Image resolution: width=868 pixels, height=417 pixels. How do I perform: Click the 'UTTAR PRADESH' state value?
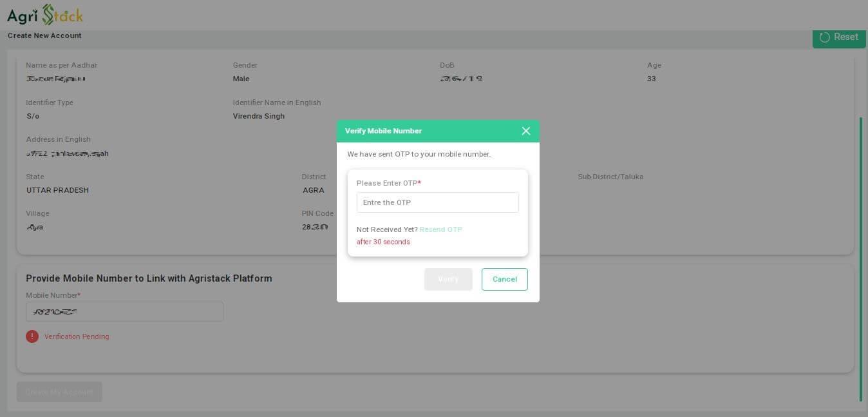coord(57,190)
